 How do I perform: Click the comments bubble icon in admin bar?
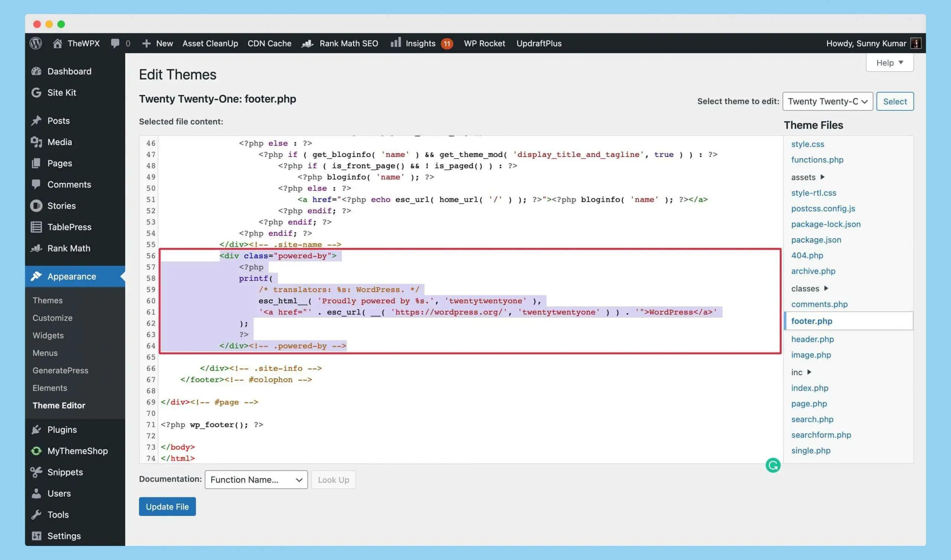click(115, 43)
